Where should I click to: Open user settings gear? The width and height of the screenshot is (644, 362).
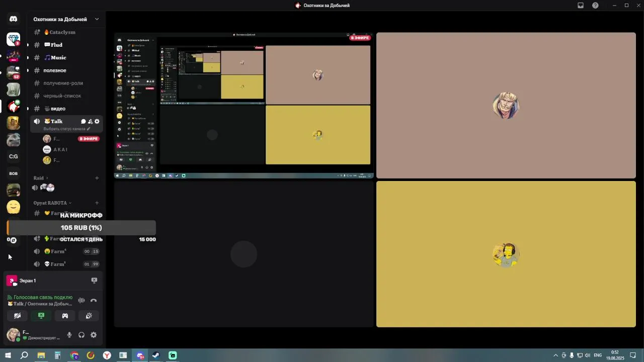click(94, 335)
